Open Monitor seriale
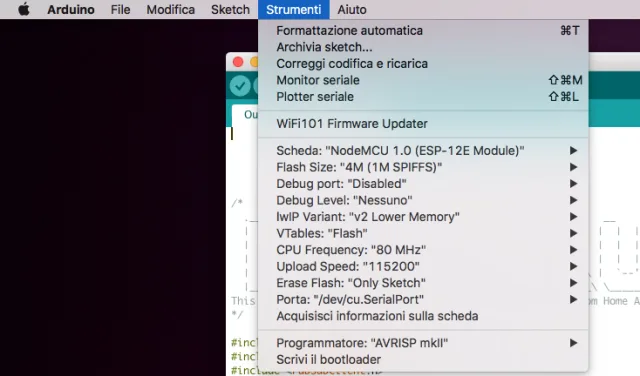The image size is (640, 376). pyautogui.click(x=423, y=80)
